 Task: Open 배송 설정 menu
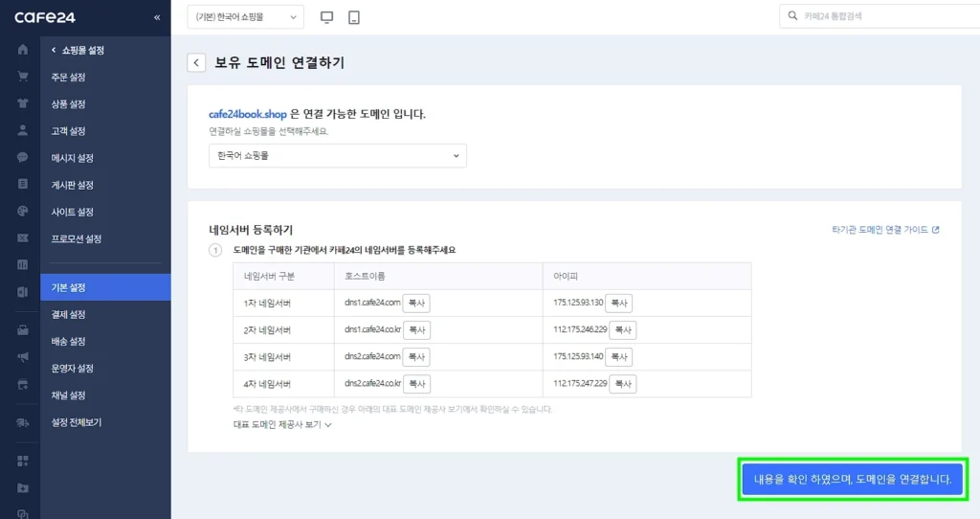(x=68, y=341)
